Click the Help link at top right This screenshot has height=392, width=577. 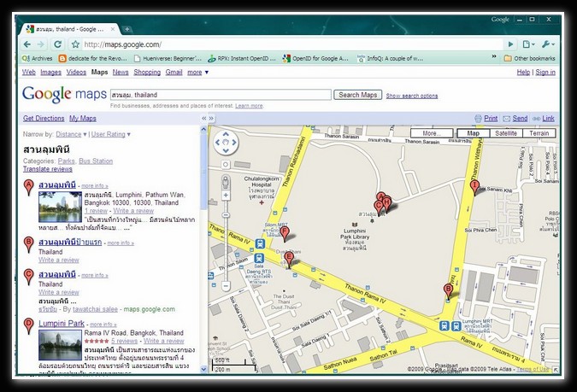pos(523,72)
